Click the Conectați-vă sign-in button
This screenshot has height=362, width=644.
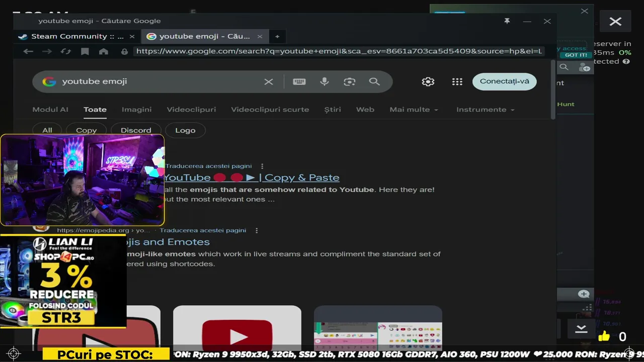[x=504, y=81]
